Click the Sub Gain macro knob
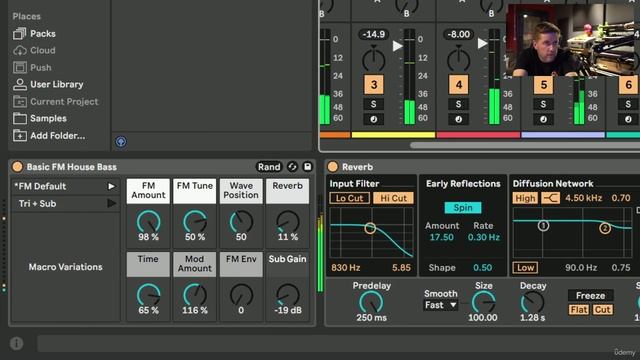Viewport: 640px width, 360px height. tap(288, 296)
